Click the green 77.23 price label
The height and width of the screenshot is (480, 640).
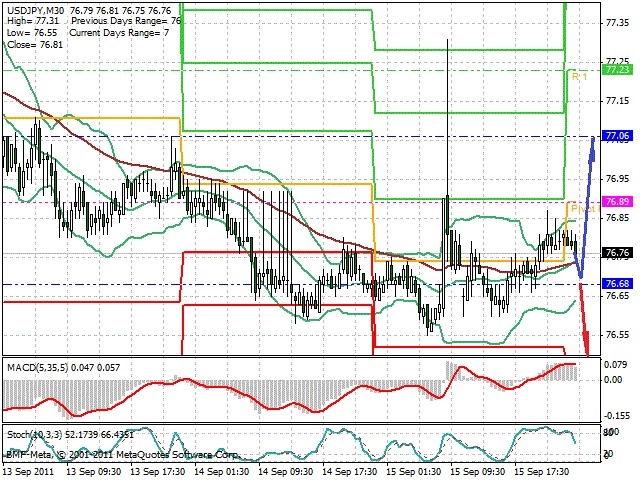pos(618,70)
